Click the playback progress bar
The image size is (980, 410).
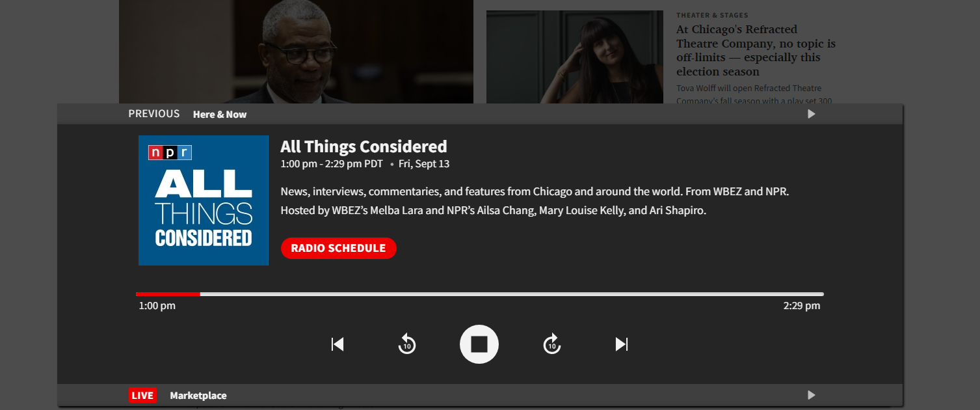[x=480, y=294]
